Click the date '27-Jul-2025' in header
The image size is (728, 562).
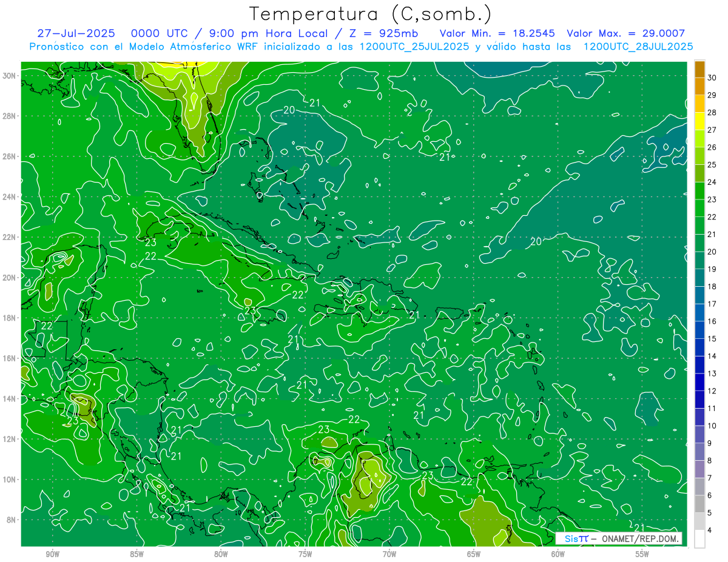click(76, 33)
